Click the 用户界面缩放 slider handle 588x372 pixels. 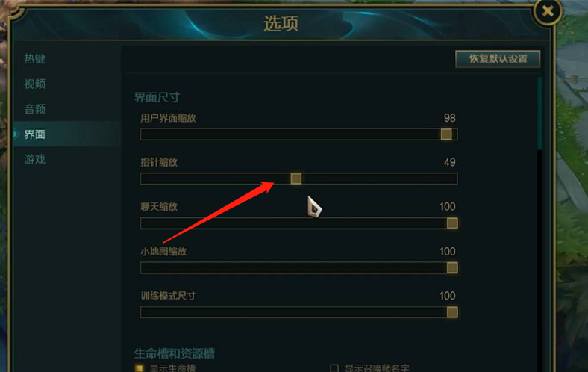click(446, 134)
